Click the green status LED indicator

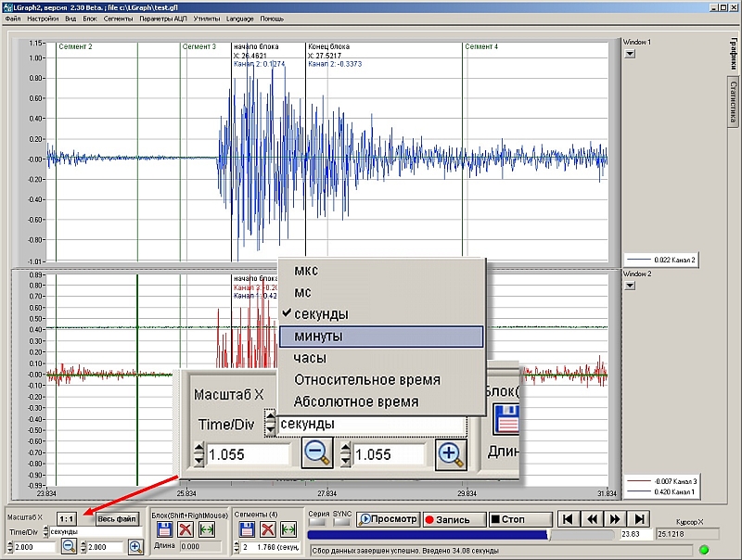pyautogui.click(x=704, y=550)
